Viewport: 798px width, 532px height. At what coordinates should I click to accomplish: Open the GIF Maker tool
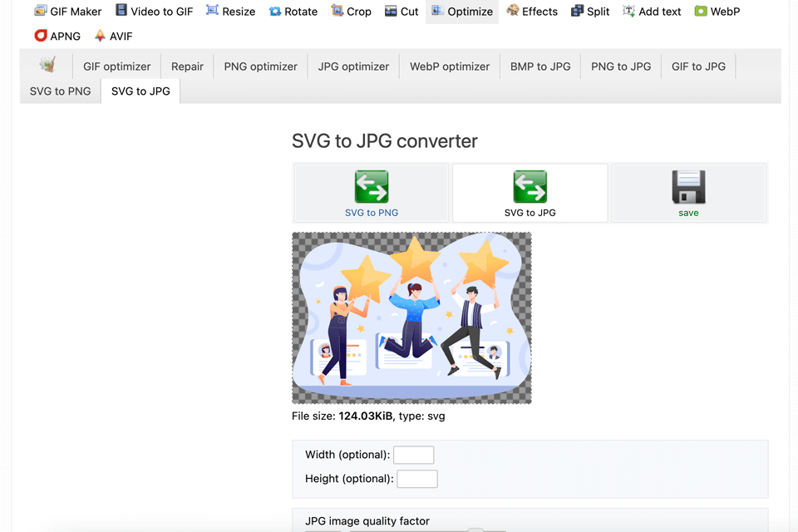67,11
